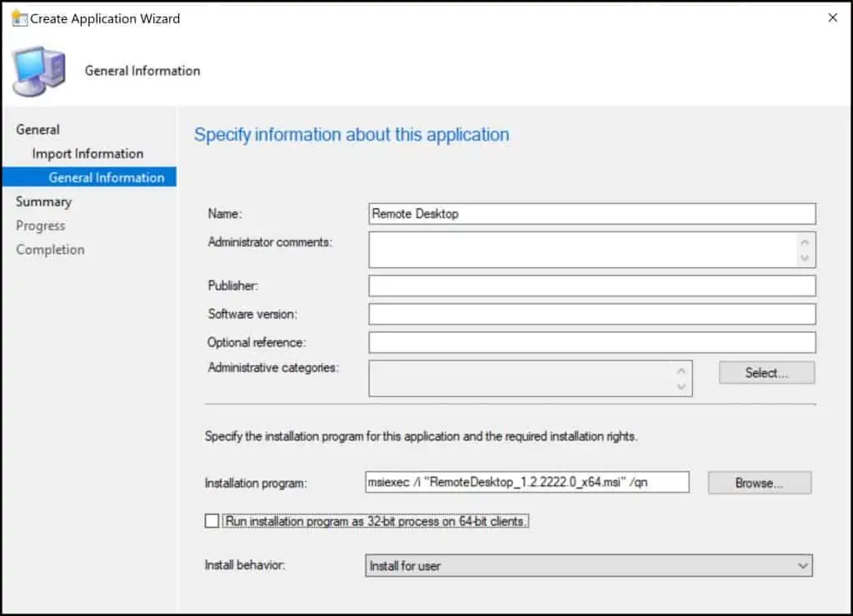This screenshot has height=616, width=853.
Task: Click the Software version field
Action: (592, 314)
